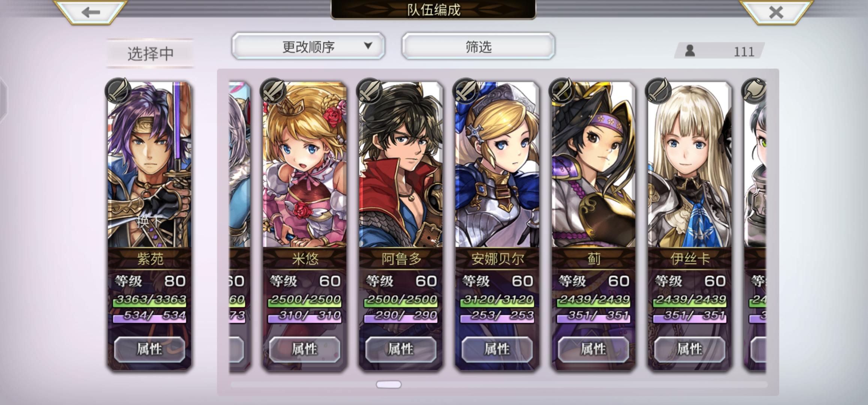Viewport: 868px width, 405px height.
Task: Open the 筛选 filter button
Action: pyautogui.click(x=478, y=46)
